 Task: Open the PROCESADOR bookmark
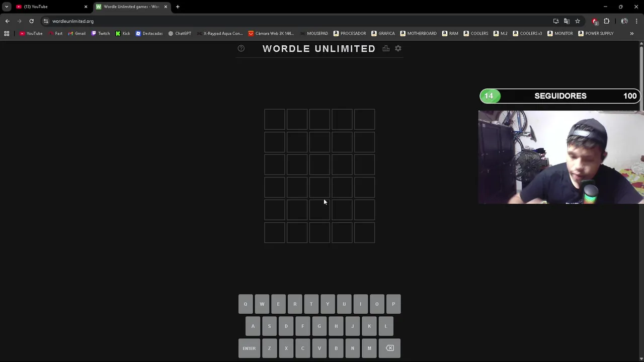[350, 33]
